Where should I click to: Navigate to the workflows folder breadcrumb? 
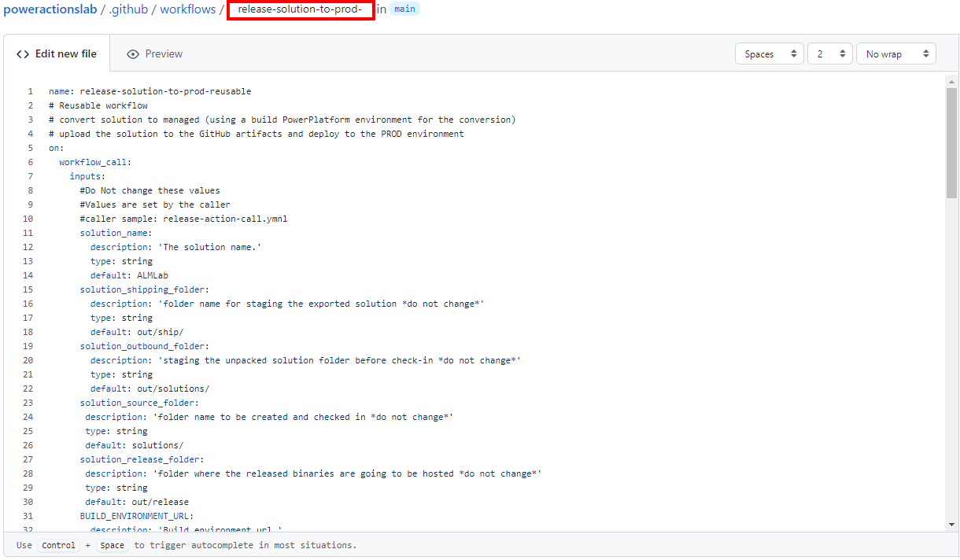tap(187, 9)
